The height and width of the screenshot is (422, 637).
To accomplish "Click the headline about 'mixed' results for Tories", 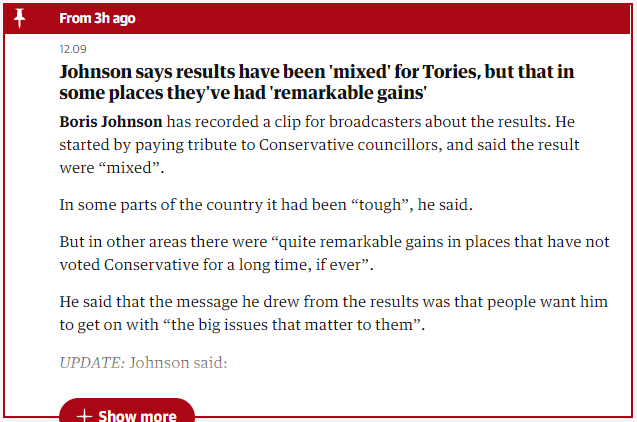I will click(x=316, y=82).
